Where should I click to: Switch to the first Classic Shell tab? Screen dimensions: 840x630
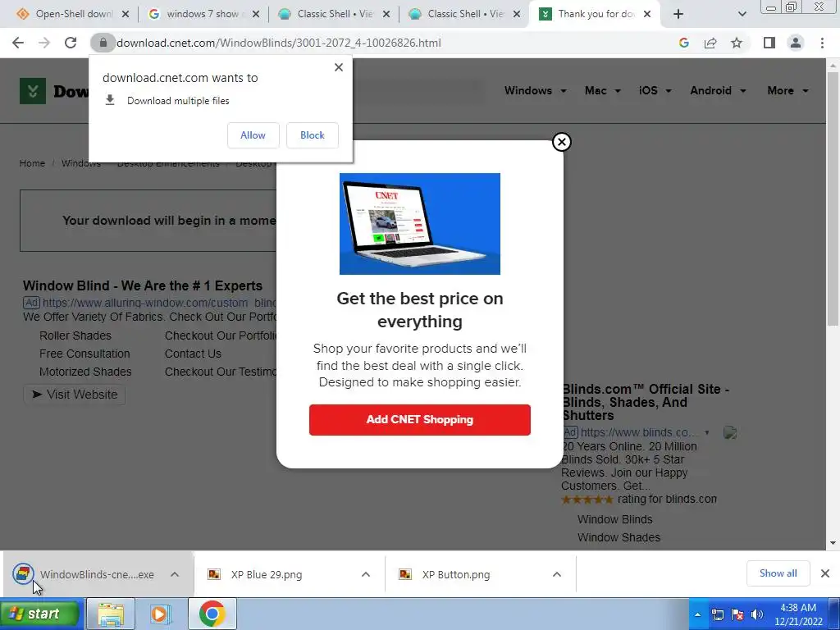pos(333,15)
